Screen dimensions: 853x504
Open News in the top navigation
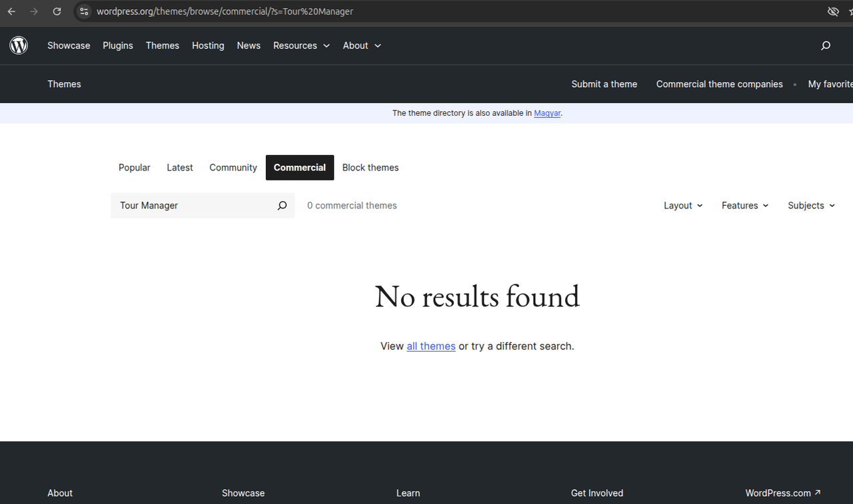(x=249, y=45)
